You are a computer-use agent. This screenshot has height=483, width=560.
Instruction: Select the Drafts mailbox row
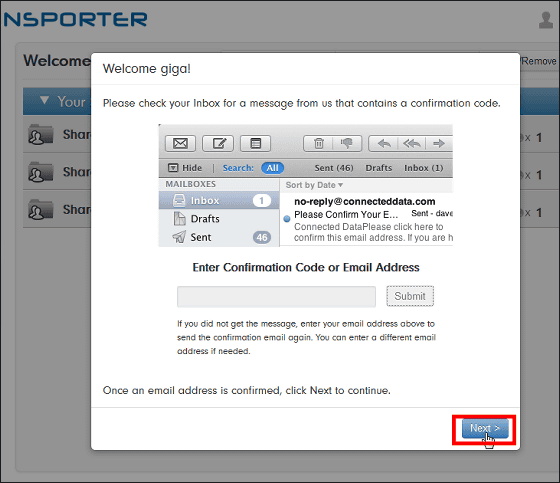click(219, 219)
